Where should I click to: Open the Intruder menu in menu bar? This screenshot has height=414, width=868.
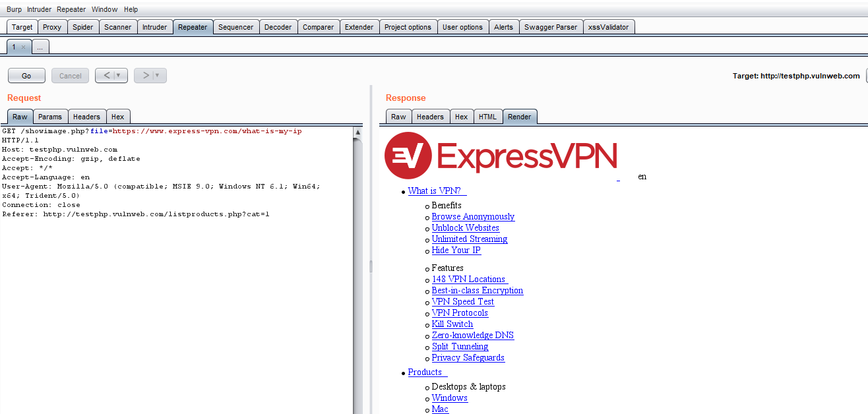39,9
